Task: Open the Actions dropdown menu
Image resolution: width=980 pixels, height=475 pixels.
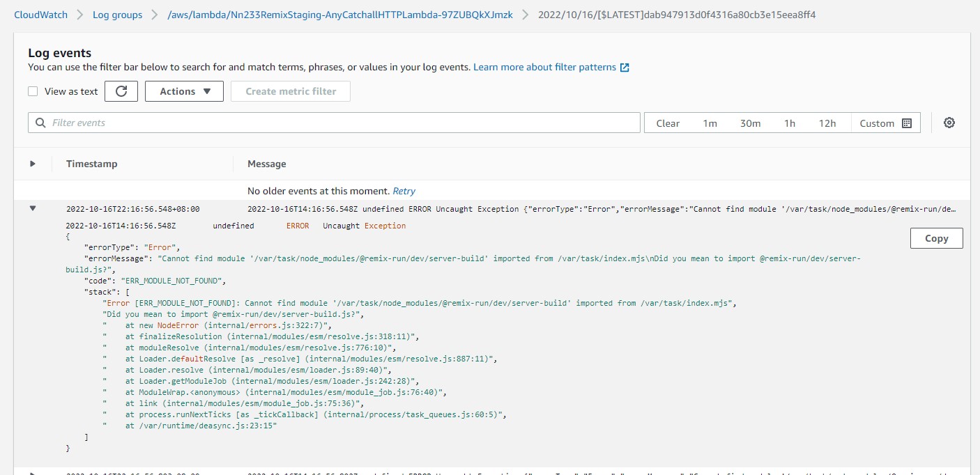Action: pyautogui.click(x=183, y=91)
